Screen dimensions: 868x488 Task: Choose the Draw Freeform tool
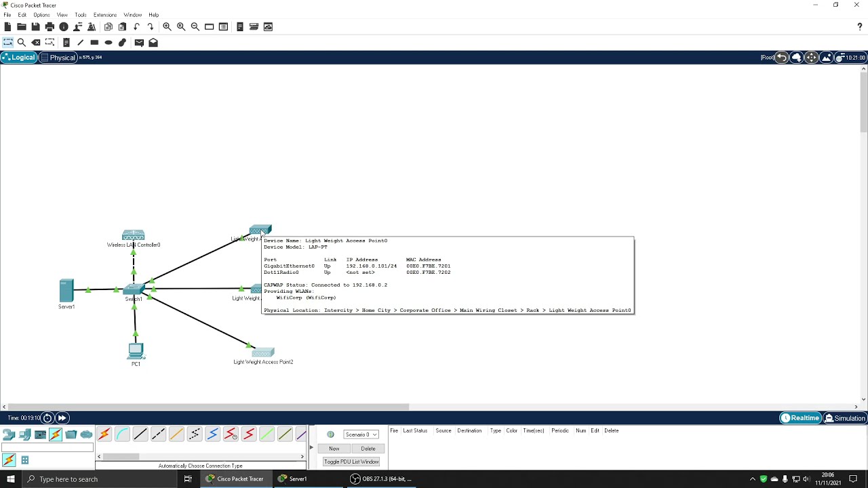pos(122,42)
